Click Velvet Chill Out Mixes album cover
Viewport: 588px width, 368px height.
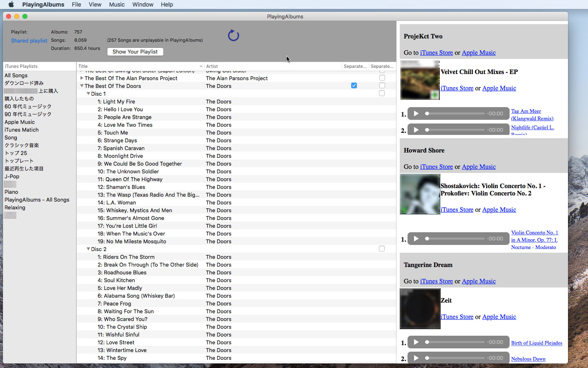[420, 80]
